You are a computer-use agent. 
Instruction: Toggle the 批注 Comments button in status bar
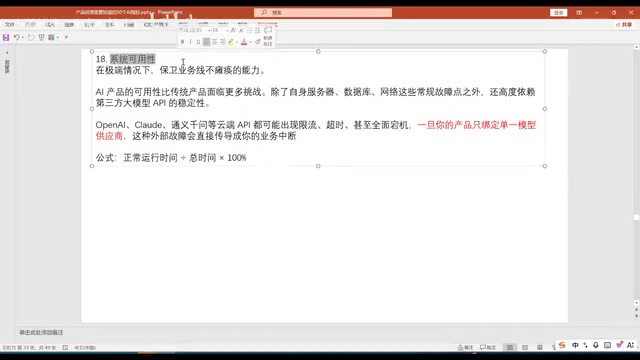(487, 347)
